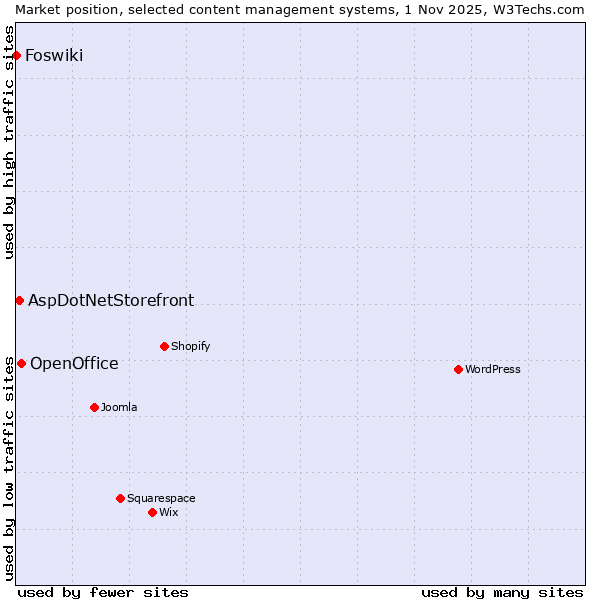
Task: Click the 'used by fewer sites' axis label
Action: tap(103, 592)
